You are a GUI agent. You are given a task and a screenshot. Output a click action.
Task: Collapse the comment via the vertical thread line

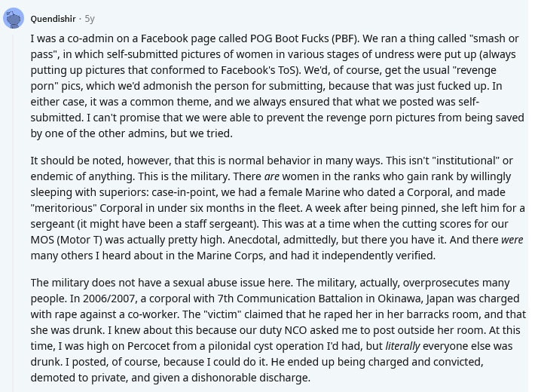point(14,212)
